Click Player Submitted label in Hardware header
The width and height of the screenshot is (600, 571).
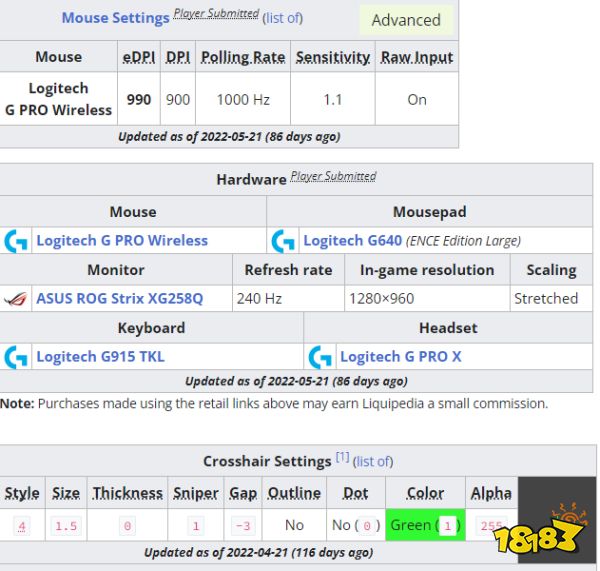(333, 176)
